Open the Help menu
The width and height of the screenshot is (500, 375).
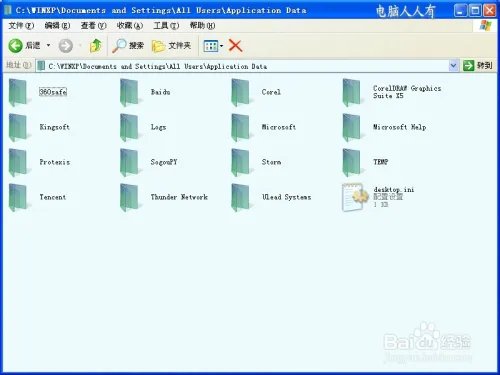pyautogui.click(x=202, y=25)
